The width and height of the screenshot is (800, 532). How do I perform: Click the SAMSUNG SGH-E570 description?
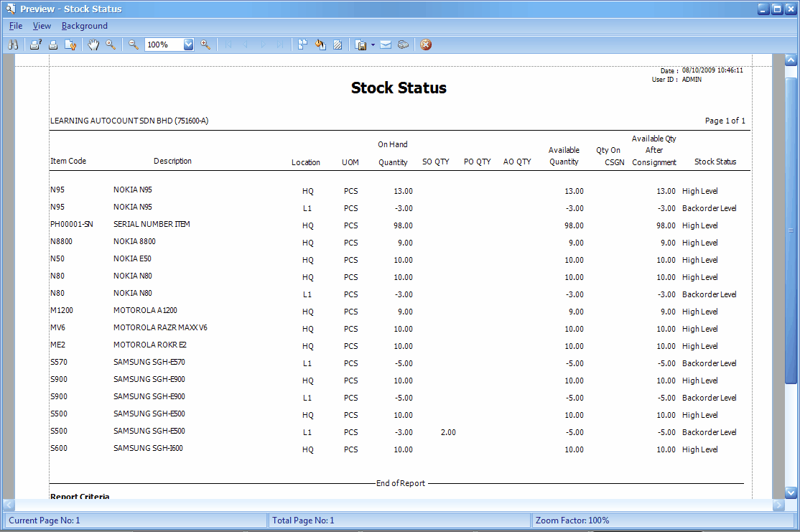[x=149, y=363]
